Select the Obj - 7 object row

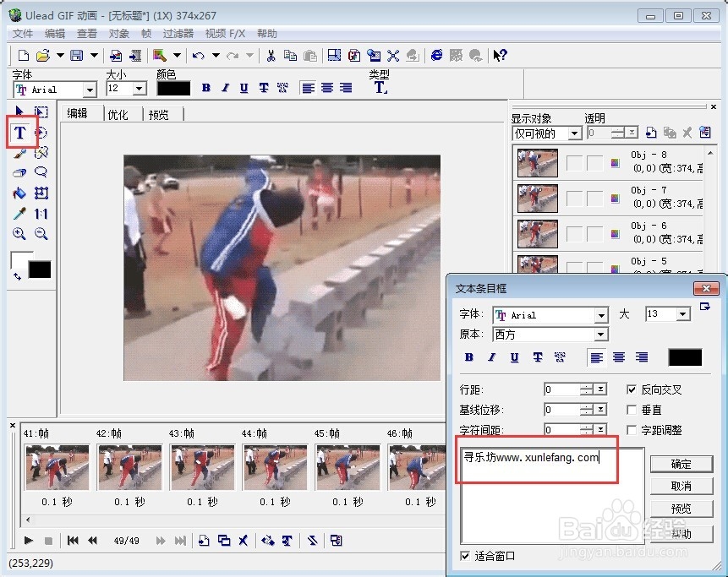pyautogui.click(x=608, y=198)
